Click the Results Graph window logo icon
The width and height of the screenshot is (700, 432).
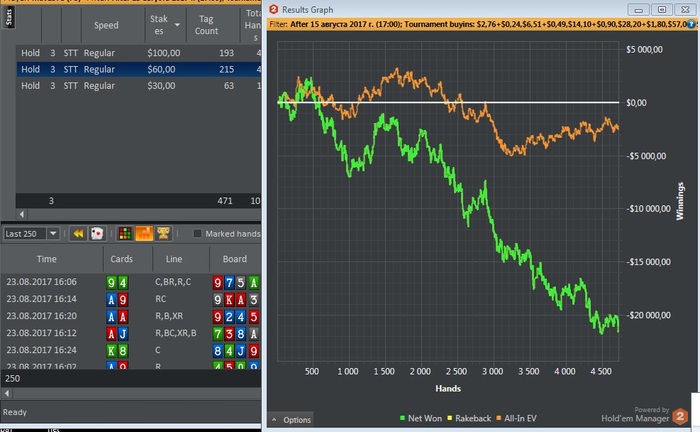coord(274,9)
